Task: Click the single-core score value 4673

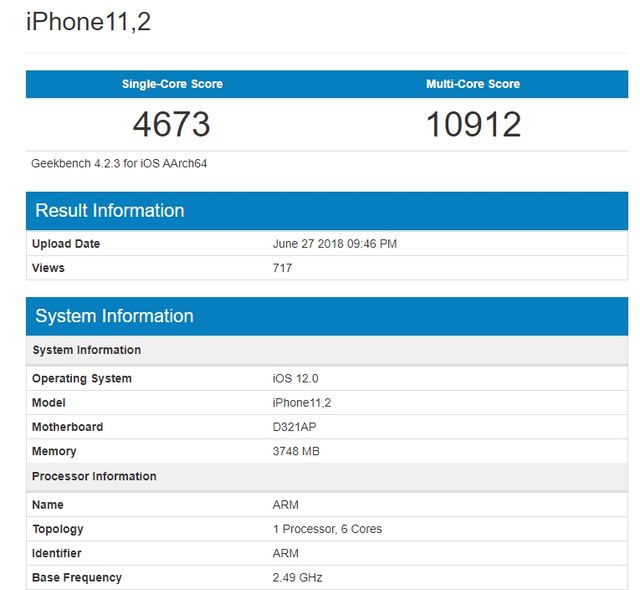Action: click(171, 124)
